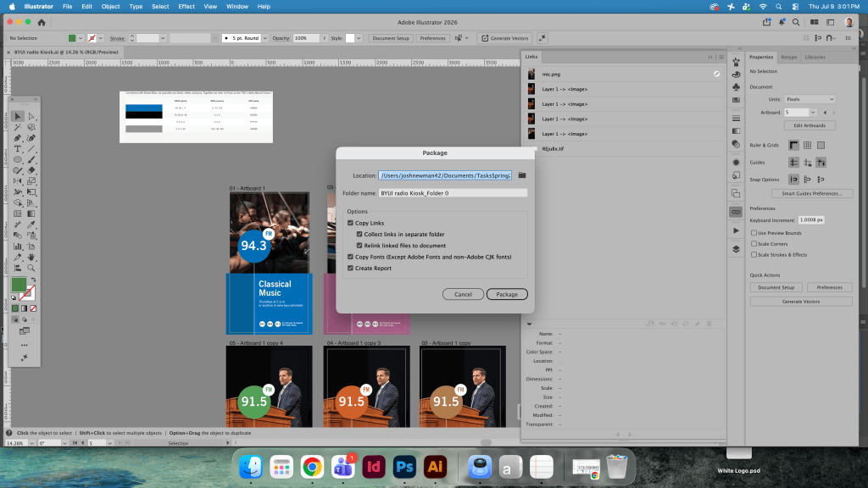Select the Type tool in toolbar
Viewport: 868px width, 488px height.
[x=18, y=149]
